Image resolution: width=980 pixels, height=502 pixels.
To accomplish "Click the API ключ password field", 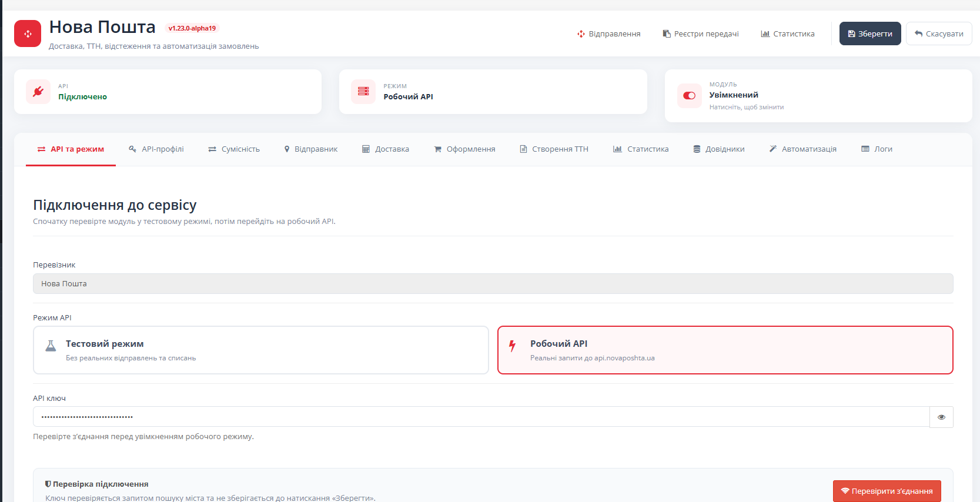I will coord(481,417).
